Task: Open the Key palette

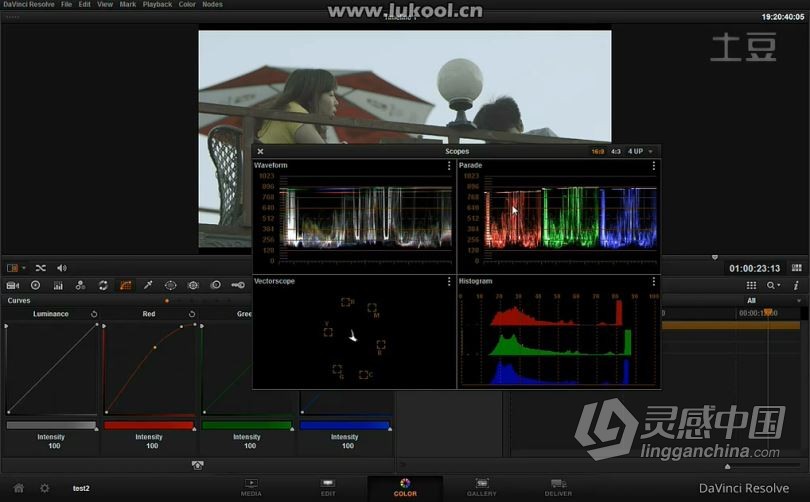Action: click(x=238, y=285)
